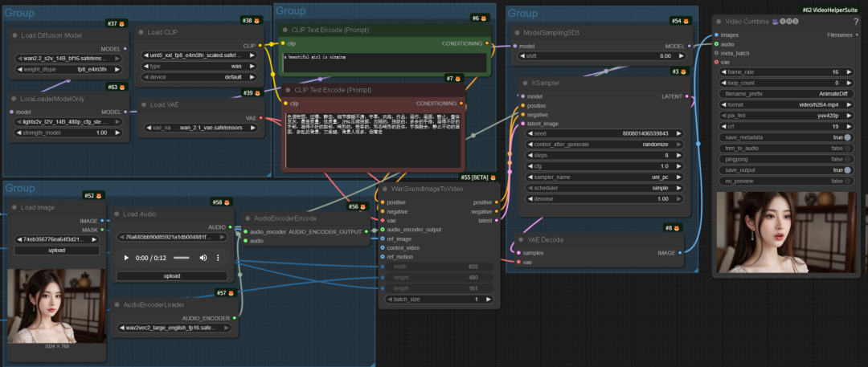
Task: Click the filename_prefix AnimateDiff field
Action: (786, 94)
